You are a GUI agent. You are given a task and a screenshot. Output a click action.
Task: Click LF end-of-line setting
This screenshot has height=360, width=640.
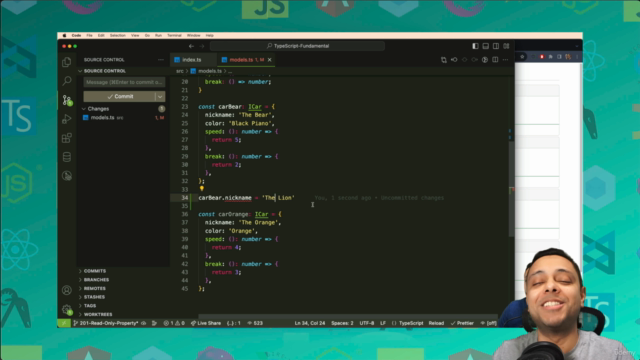tap(383, 323)
